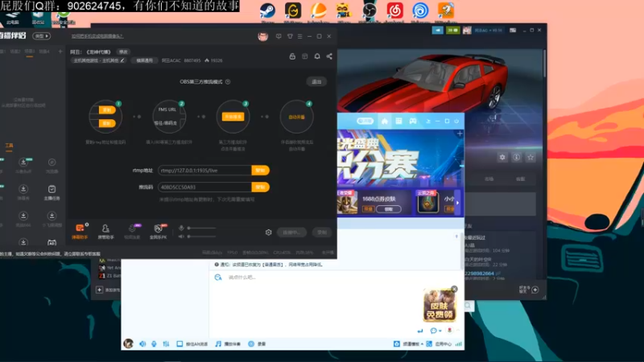
Task: Click help icon beside OBS mode title
Action: (228, 82)
